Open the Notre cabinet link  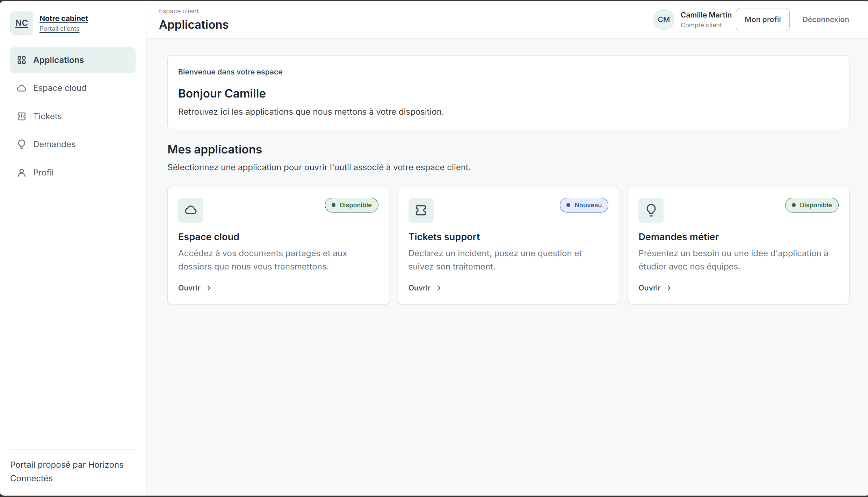coord(64,18)
